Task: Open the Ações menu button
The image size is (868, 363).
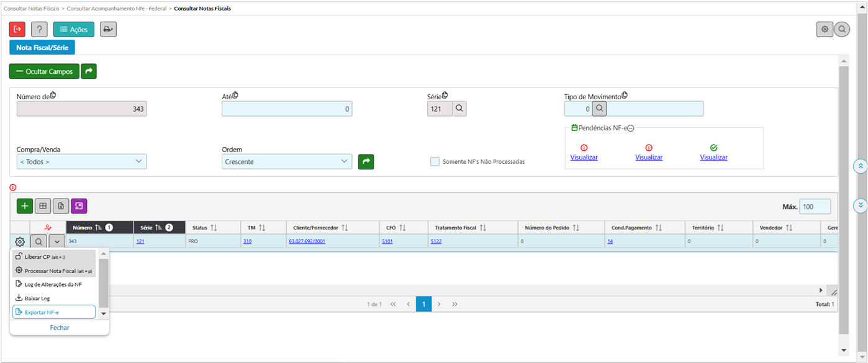Action: coord(73,29)
